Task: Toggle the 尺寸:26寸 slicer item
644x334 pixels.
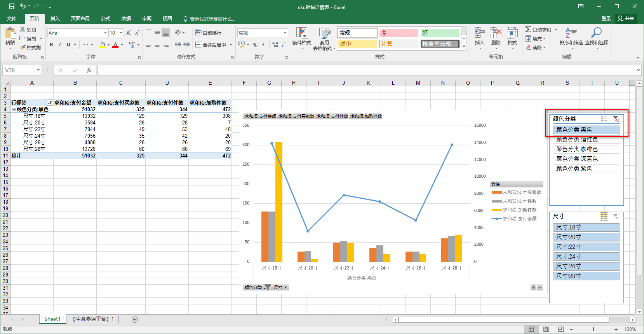Action: [586, 266]
